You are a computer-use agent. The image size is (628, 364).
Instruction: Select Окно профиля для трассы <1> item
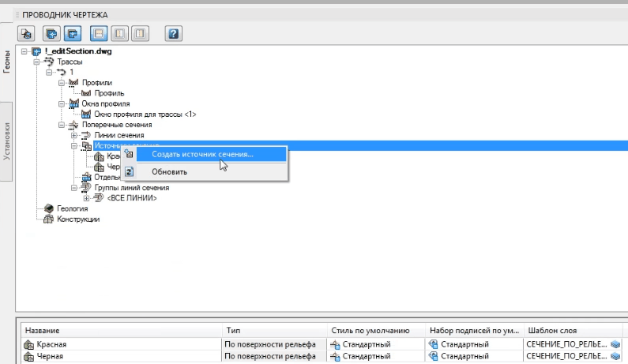coord(145,114)
